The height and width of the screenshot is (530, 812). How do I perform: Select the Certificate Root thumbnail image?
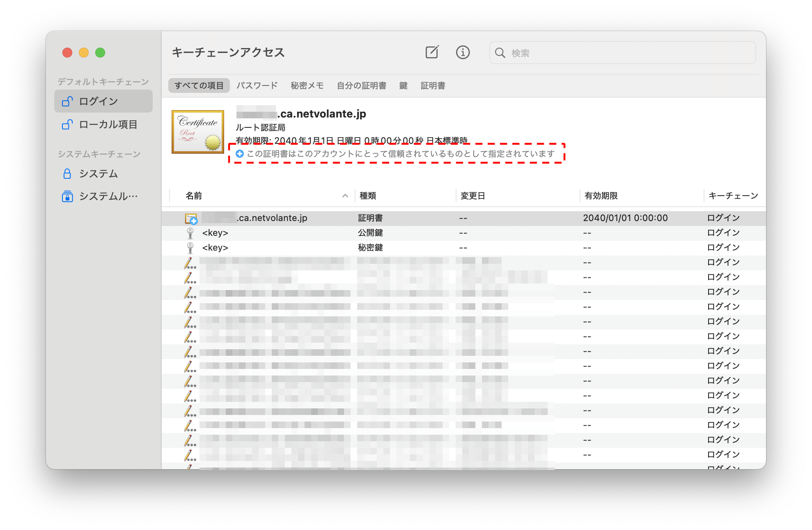coord(197,132)
